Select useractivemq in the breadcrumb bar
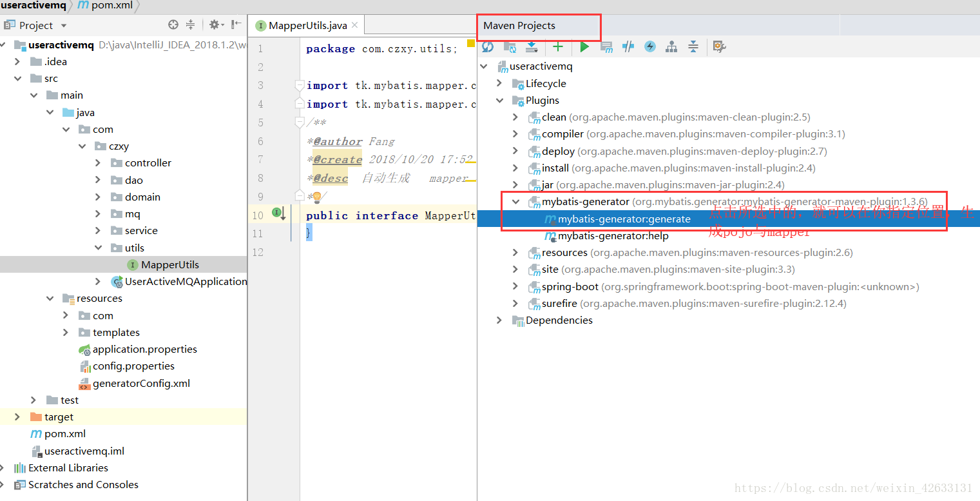 (x=34, y=6)
